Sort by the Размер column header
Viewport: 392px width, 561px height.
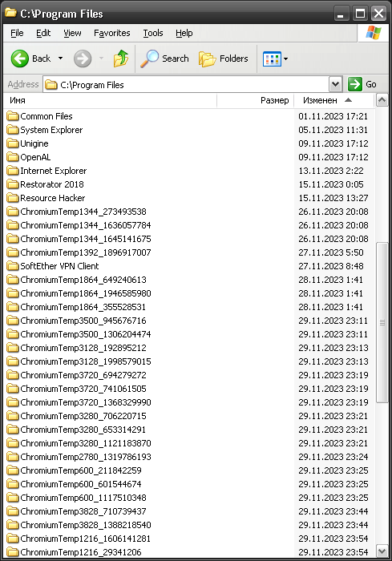[255, 100]
